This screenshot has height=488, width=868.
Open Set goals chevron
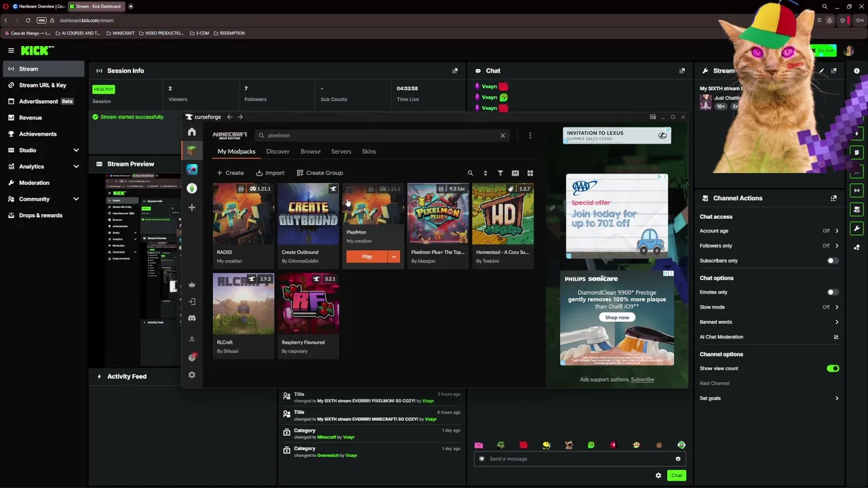pyautogui.click(x=836, y=399)
